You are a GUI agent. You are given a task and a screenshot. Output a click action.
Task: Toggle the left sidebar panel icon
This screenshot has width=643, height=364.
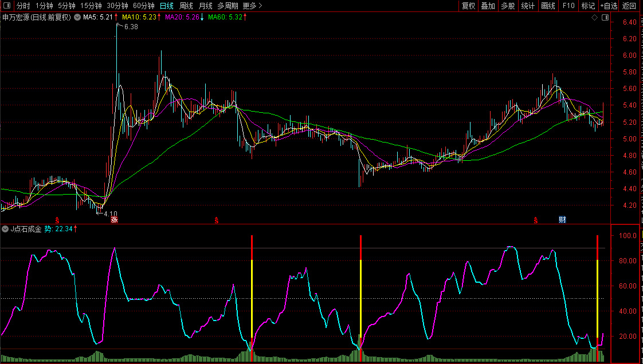pyautogui.click(x=7, y=6)
